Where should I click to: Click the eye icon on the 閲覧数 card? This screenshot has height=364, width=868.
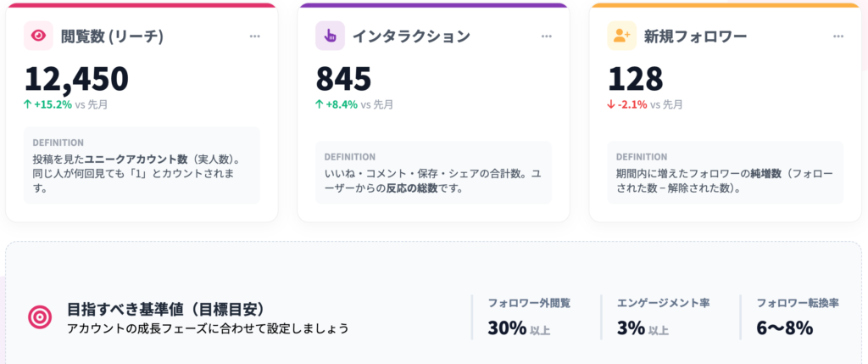tap(38, 36)
